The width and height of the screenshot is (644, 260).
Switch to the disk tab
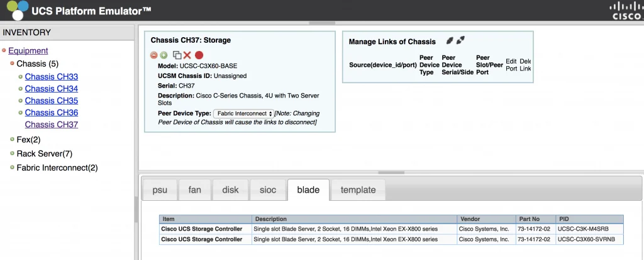[x=230, y=189]
